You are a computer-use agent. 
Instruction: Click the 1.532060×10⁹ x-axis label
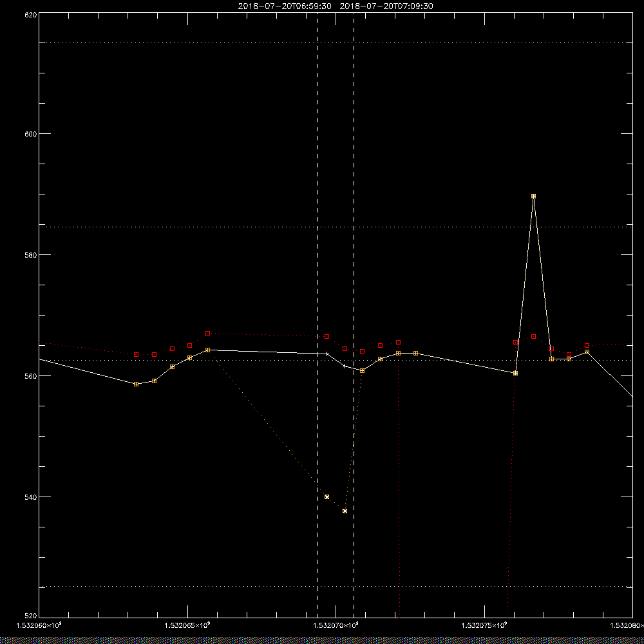tap(39, 625)
